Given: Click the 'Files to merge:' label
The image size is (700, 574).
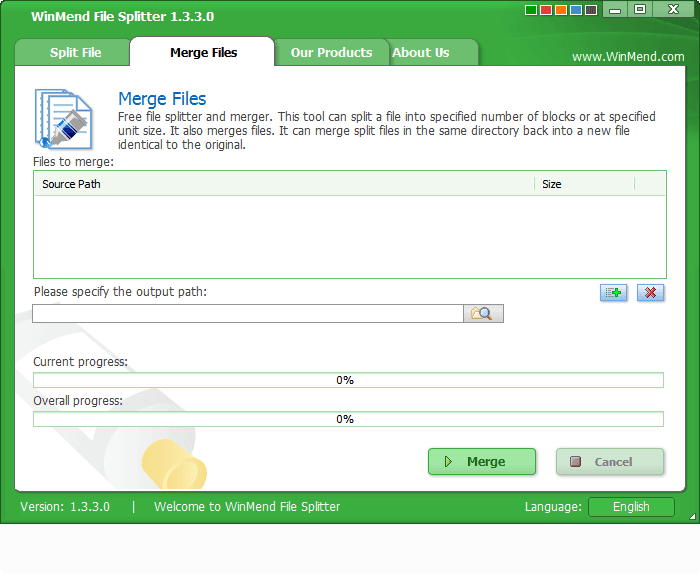Looking at the screenshot, I should click(74, 162).
